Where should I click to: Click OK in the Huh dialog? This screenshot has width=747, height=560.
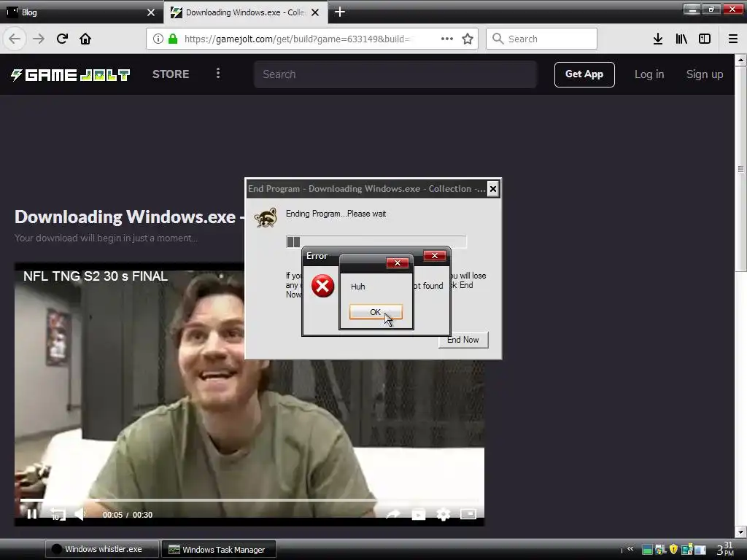click(x=376, y=312)
